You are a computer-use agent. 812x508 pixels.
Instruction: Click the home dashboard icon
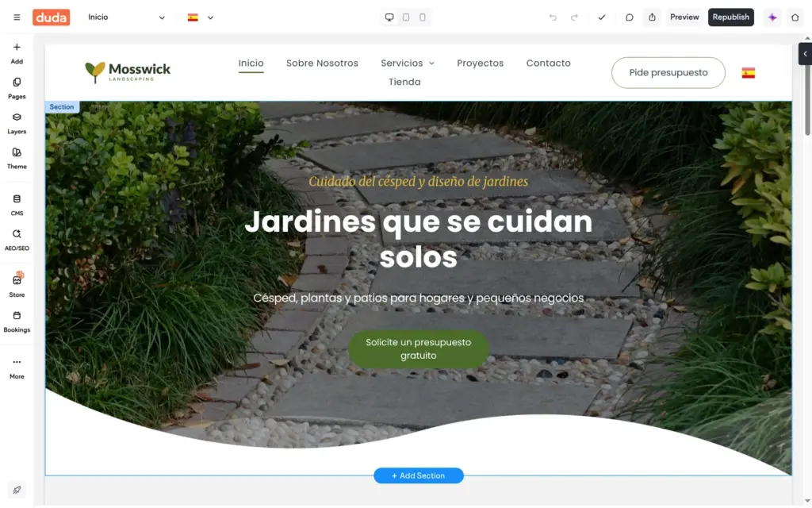pos(795,17)
